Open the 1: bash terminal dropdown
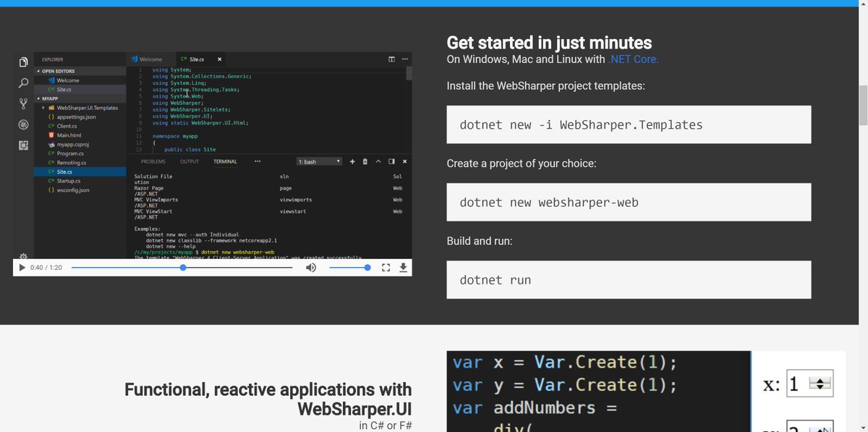 (319, 161)
